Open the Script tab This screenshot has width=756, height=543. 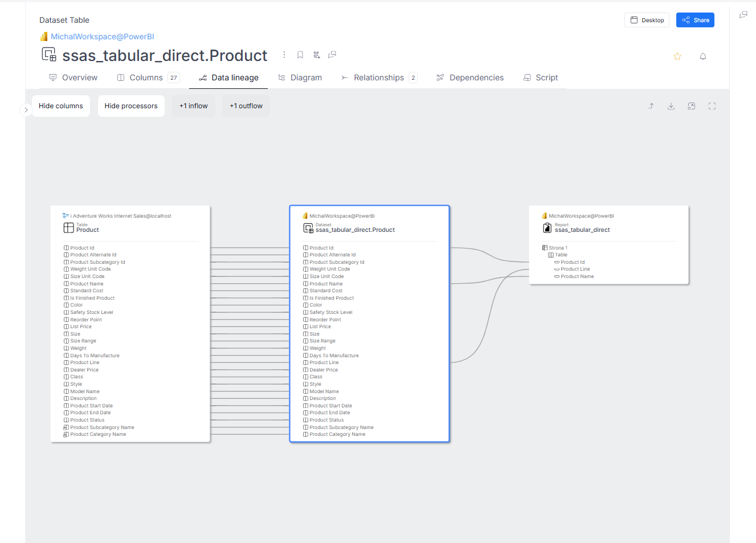coord(541,77)
